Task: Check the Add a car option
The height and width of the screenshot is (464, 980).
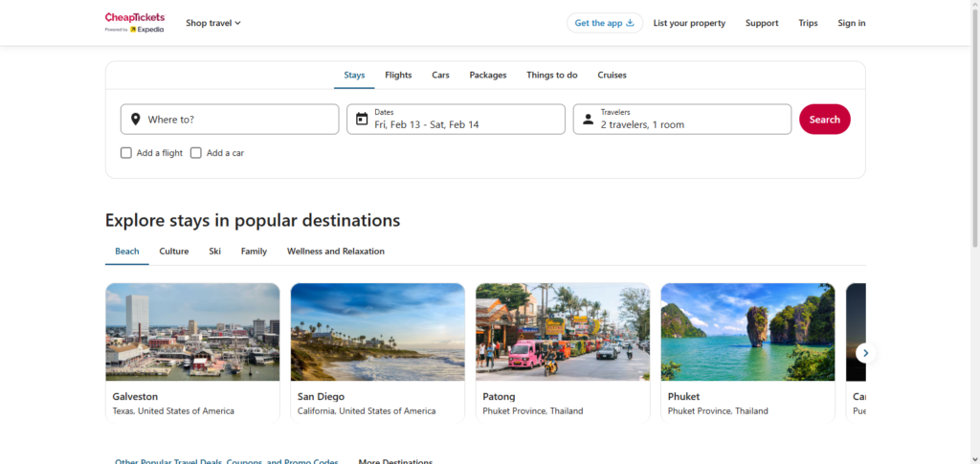Action: coord(196,153)
